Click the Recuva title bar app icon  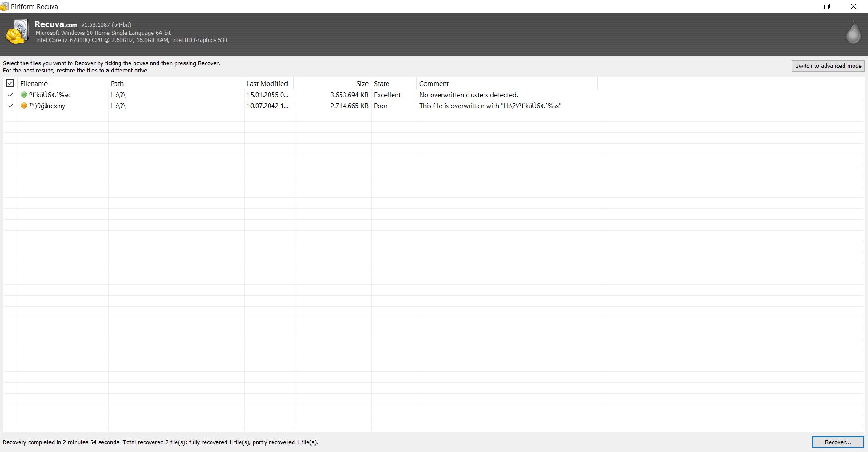5,7
